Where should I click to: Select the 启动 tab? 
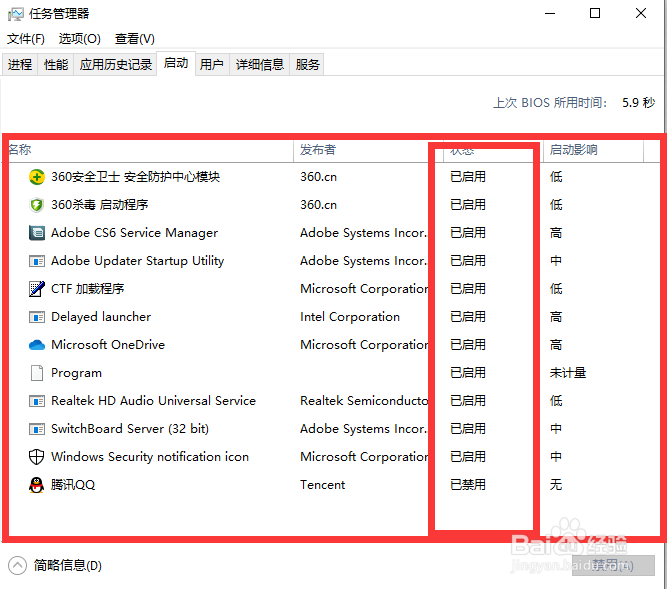tap(176, 63)
